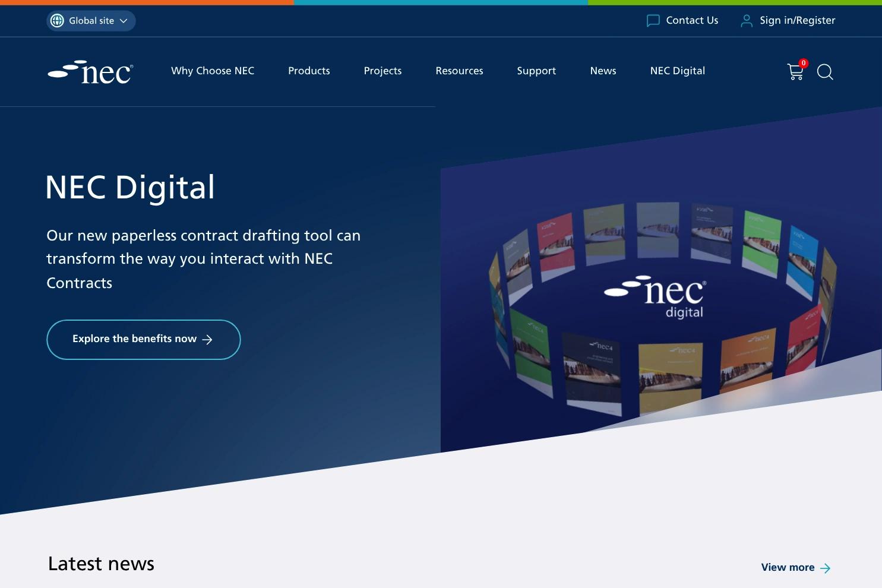Click the NEC logo in the header
The height and width of the screenshot is (588, 882).
click(90, 72)
